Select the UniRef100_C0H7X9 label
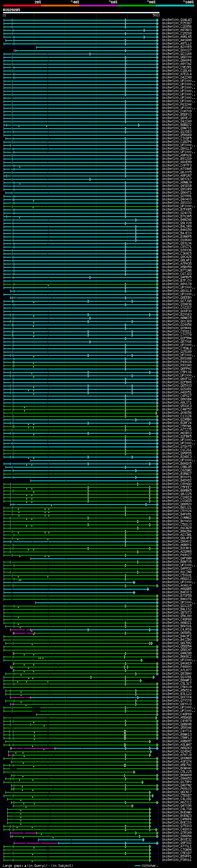Viewport: 197px width, 868px height. click(177, 111)
